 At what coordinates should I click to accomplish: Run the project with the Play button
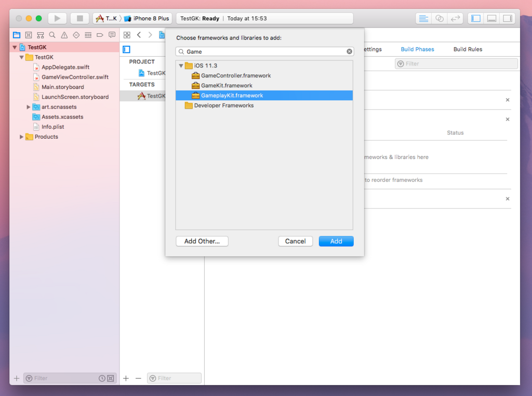coord(57,18)
